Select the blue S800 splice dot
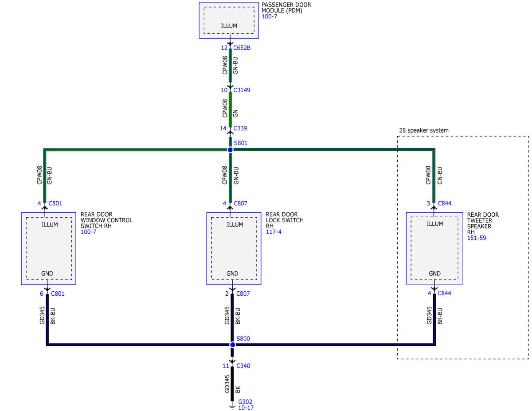532x411 pixels. pos(232,344)
